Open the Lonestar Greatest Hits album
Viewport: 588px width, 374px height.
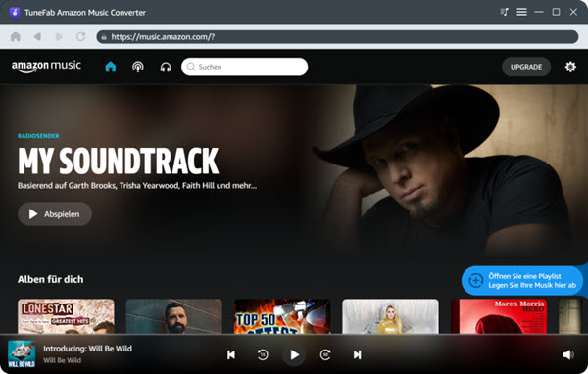66,316
